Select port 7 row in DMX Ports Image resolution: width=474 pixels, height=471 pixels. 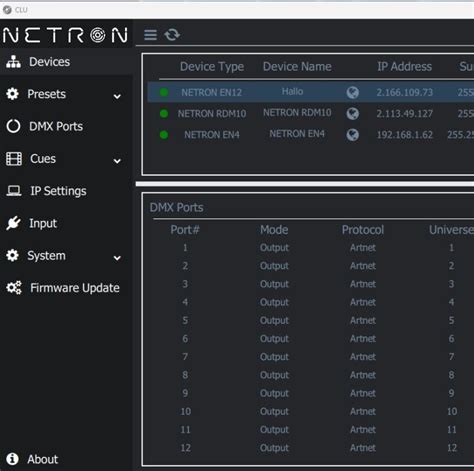pyautogui.click(x=313, y=357)
